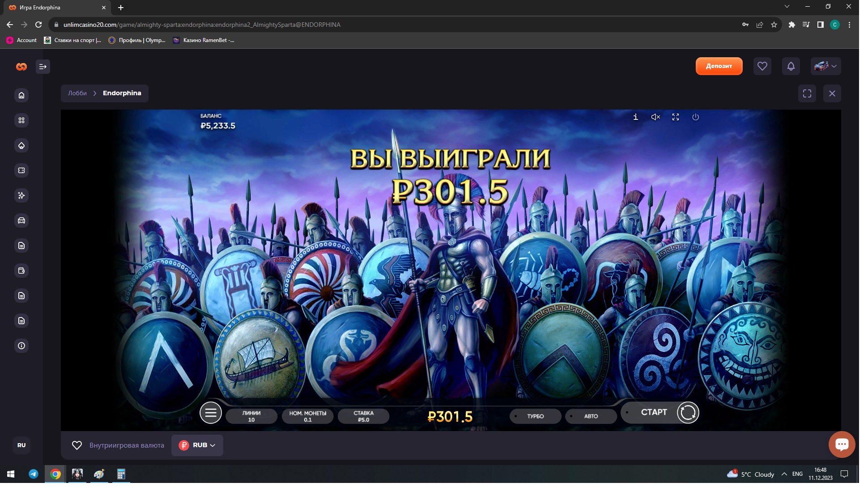Open the live chat bubble

[842, 444]
